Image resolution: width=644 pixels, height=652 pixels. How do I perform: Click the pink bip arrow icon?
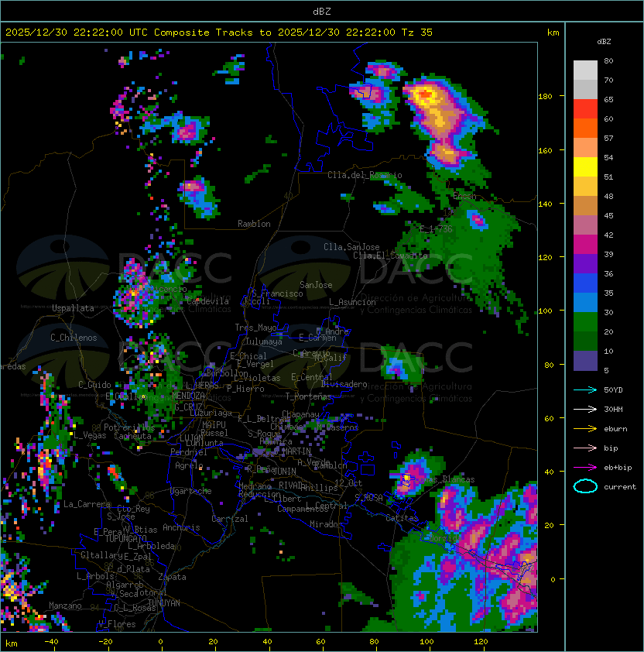coord(585,448)
